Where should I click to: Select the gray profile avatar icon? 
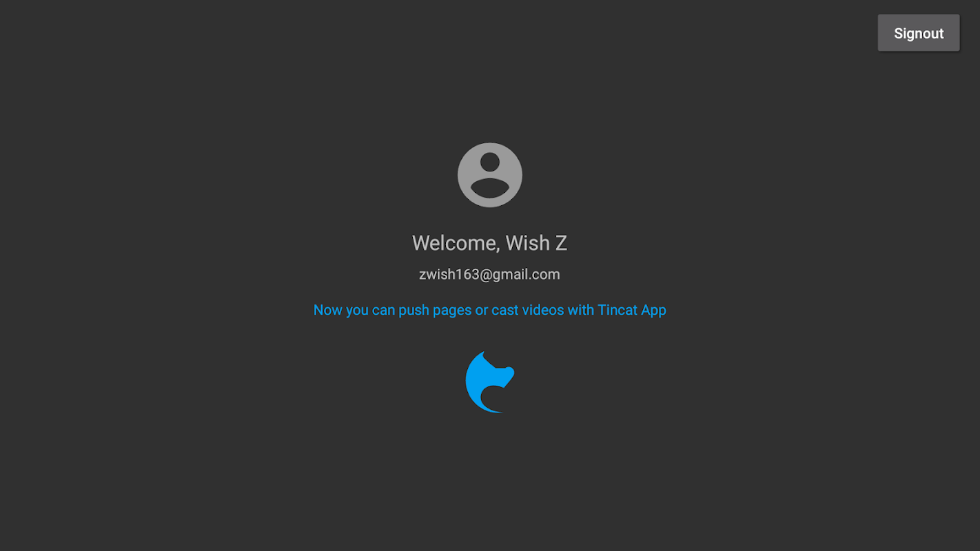[x=490, y=175]
